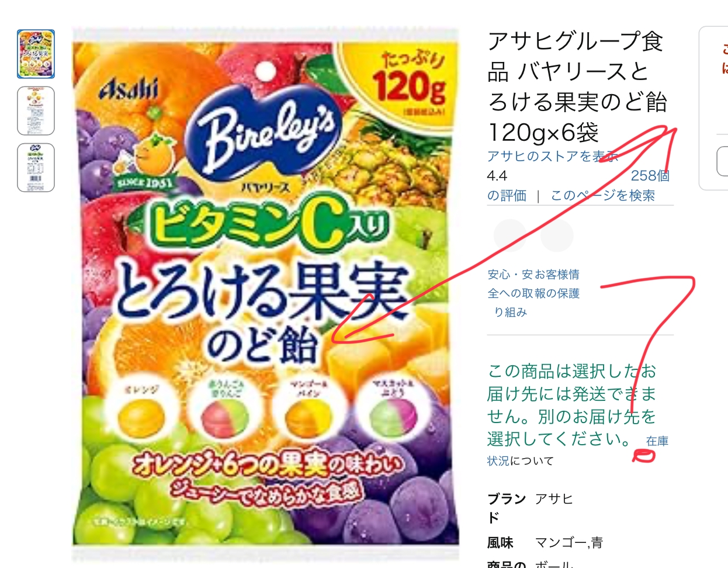Select the first front-package thumbnail
This screenshot has width=728, height=568.
point(36,54)
